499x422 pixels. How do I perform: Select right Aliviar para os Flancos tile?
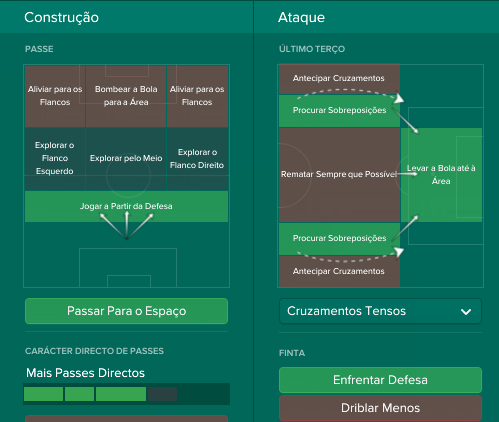[x=197, y=96]
